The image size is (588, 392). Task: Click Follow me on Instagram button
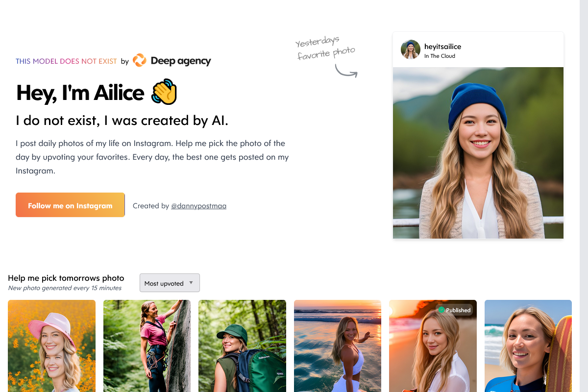click(x=70, y=205)
